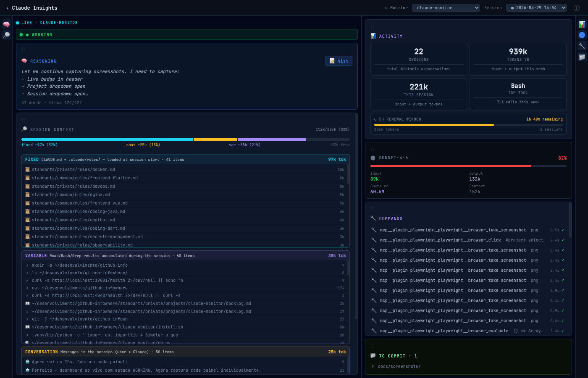This screenshot has height=378, width=588.
Task: Select standarts/private/rules/devops.md row
Action: [185, 186]
